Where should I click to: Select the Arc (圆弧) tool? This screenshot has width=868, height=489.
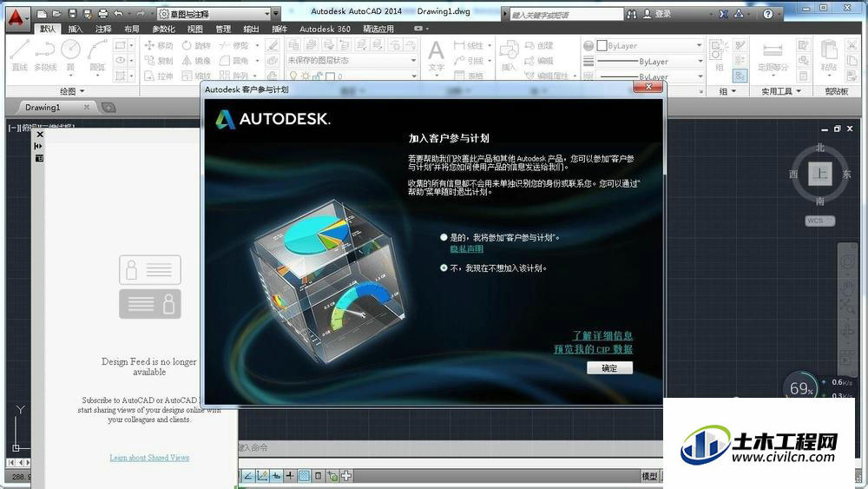97,55
